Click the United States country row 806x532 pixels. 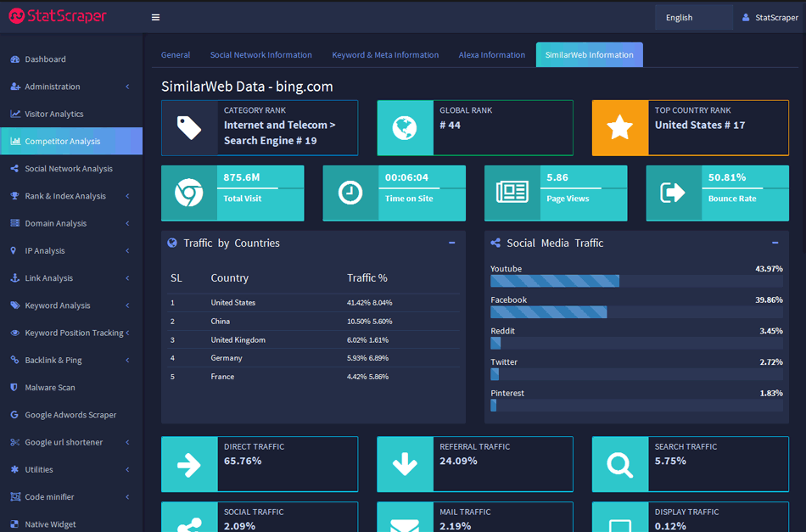(313, 303)
